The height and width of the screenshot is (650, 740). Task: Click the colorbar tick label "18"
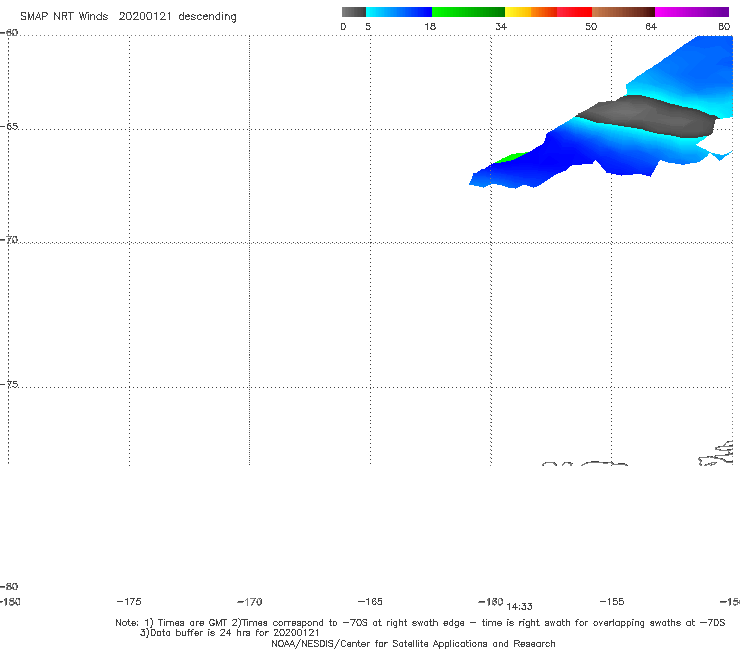[430, 27]
